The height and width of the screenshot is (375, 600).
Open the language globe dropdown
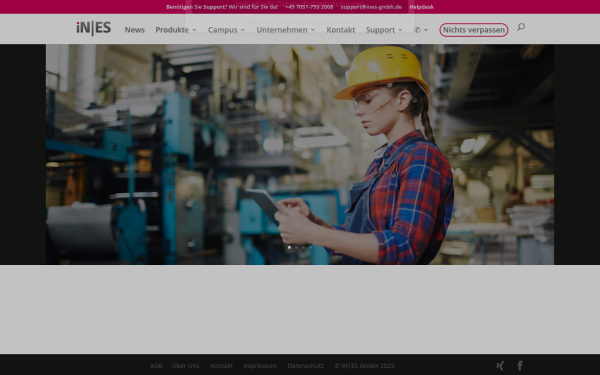(421, 30)
